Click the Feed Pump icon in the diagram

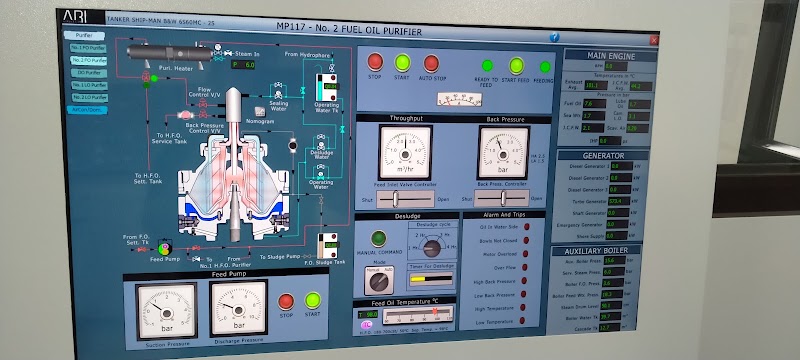(x=165, y=248)
